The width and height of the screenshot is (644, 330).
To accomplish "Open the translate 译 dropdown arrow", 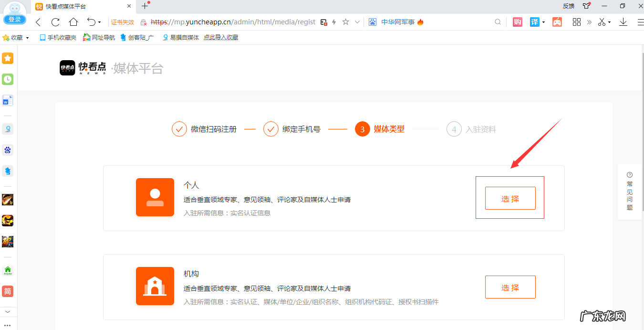I will tap(543, 22).
